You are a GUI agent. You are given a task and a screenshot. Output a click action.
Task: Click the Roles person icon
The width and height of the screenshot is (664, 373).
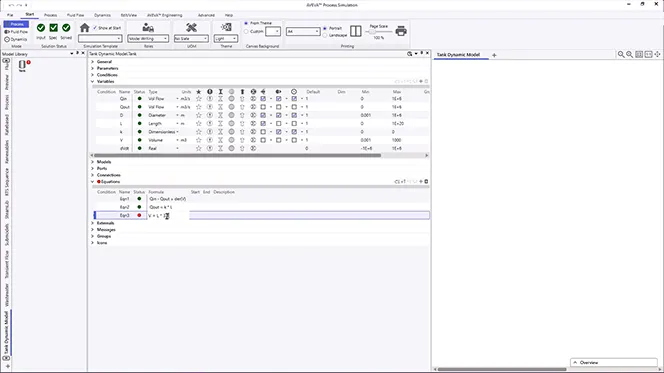pos(148,28)
